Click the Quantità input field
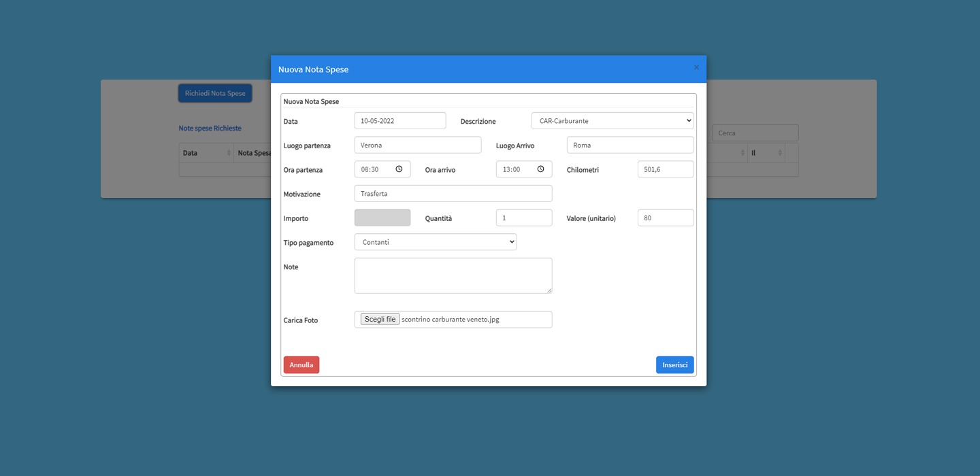This screenshot has width=980, height=476. point(523,218)
